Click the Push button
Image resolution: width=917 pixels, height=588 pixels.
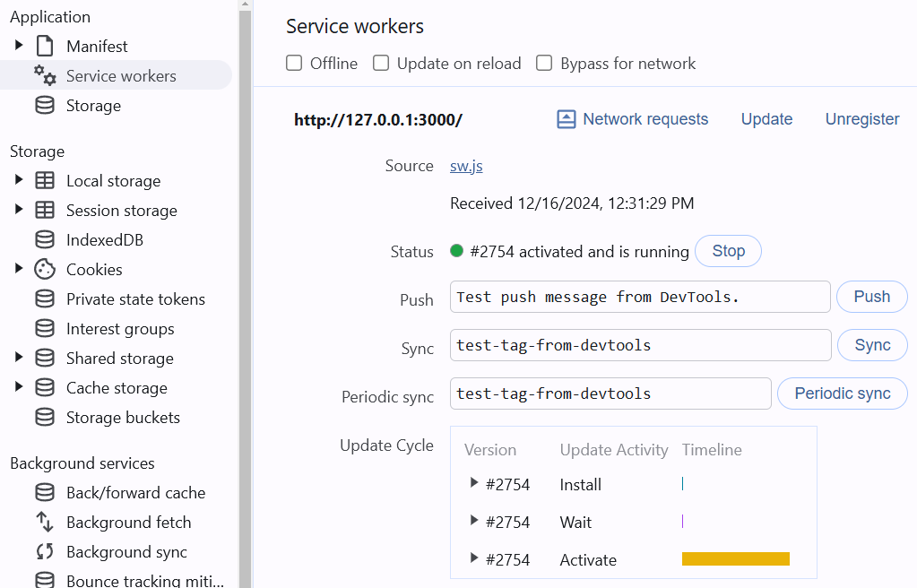coord(871,297)
